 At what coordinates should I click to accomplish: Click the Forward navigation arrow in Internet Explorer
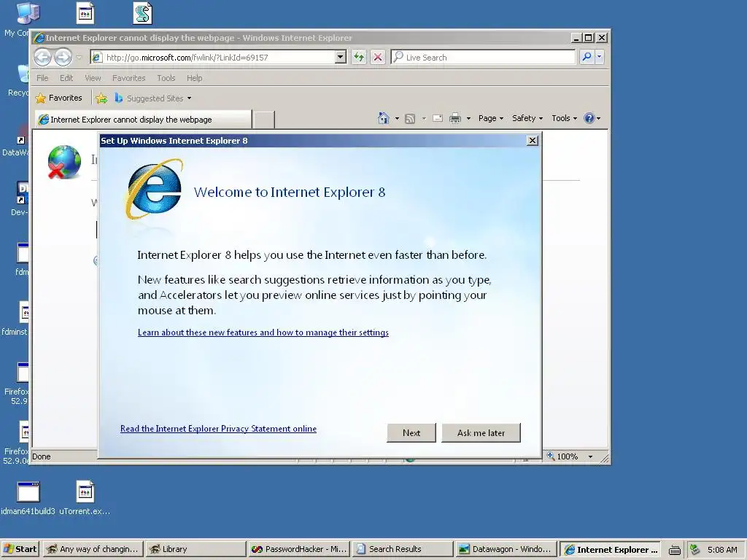tap(63, 58)
